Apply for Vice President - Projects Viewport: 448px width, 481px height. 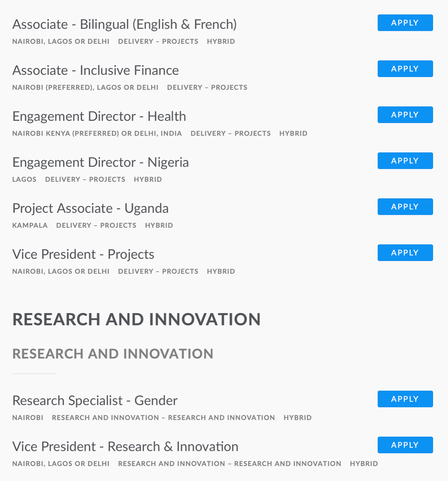(405, 253)
